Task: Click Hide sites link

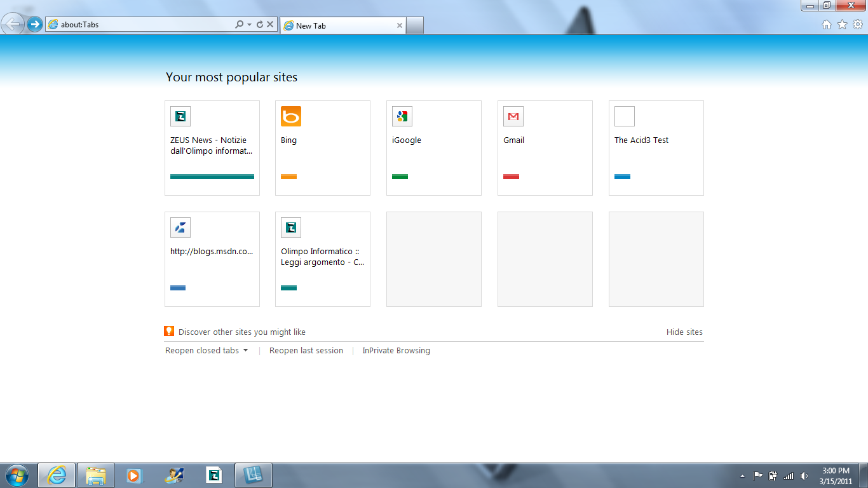Action: (684, 332)
